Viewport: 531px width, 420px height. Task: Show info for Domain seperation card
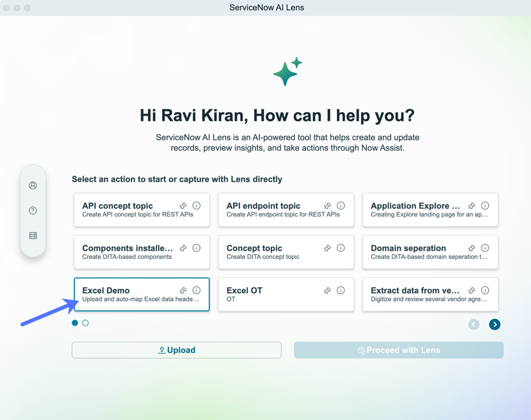pyautogui.click(x=485, y=248)
